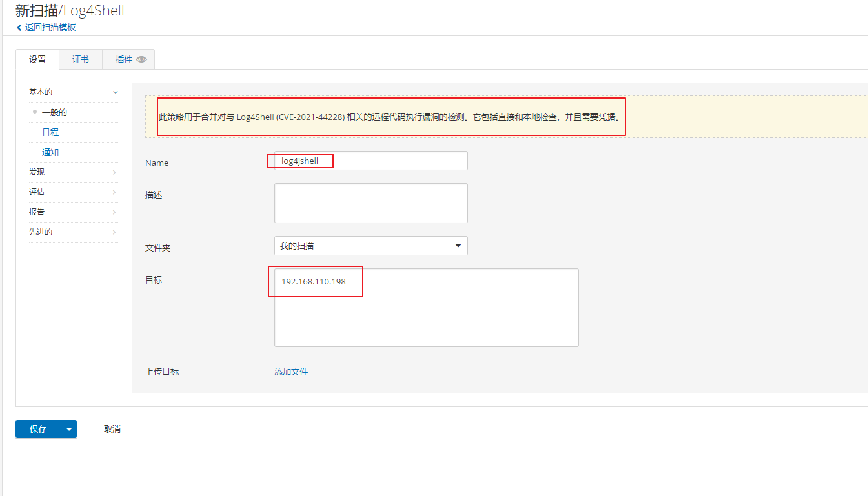The width and height of the screenshot is (868, 496).
Task: Open the 通知 settings page
Action: tap(50, 153)
